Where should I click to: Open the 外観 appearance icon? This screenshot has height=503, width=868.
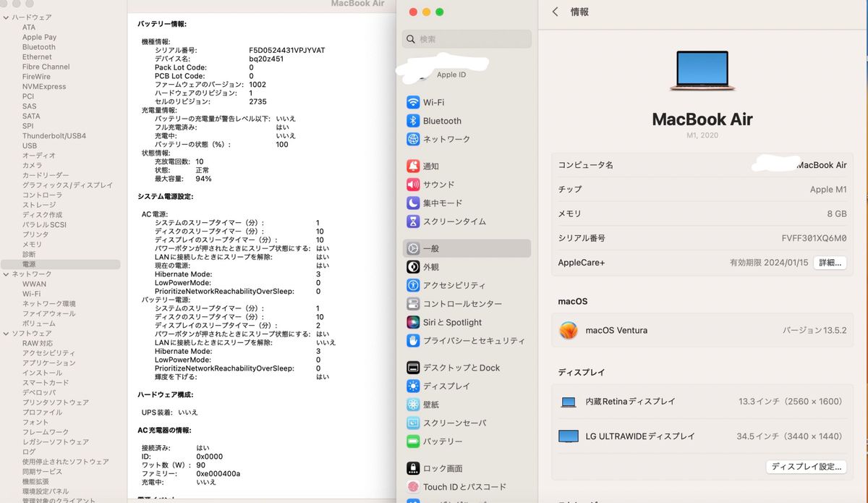[413, 267]
